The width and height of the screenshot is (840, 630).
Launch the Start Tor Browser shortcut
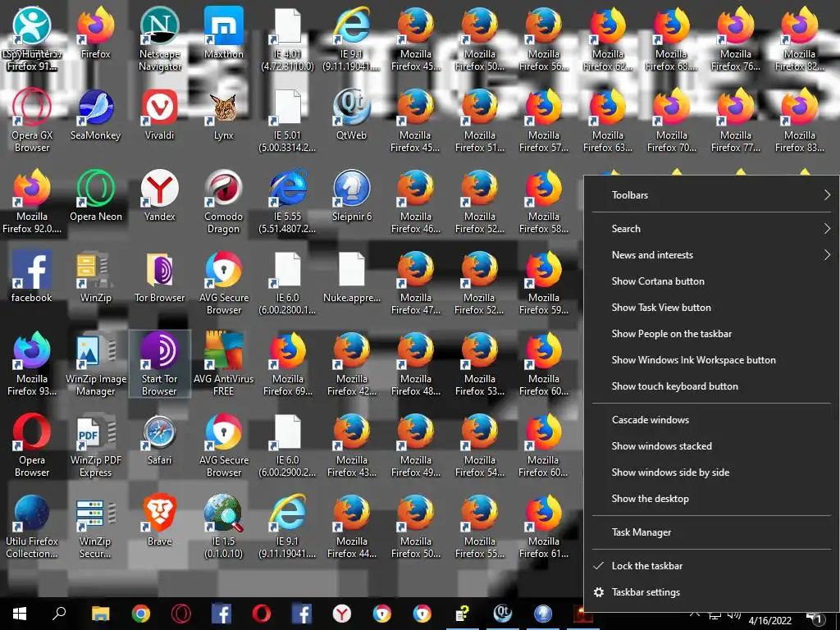pyautogui.click(x=160, y=364)
